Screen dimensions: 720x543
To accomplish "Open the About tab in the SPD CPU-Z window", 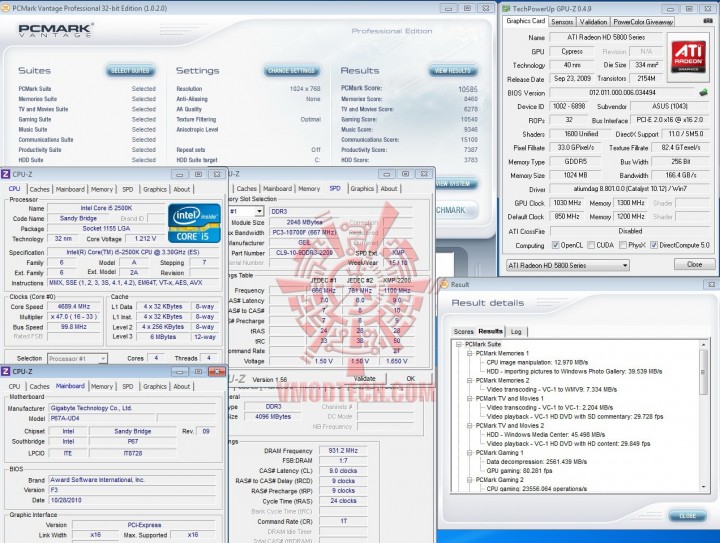I will 388,189.
